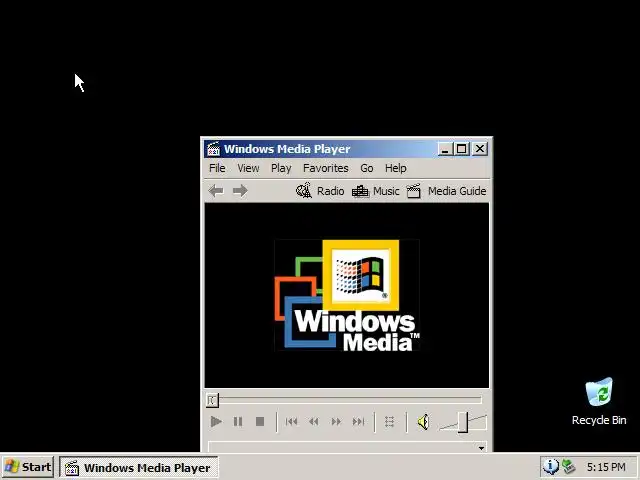Minimize the Windows Media Player window

445,149
